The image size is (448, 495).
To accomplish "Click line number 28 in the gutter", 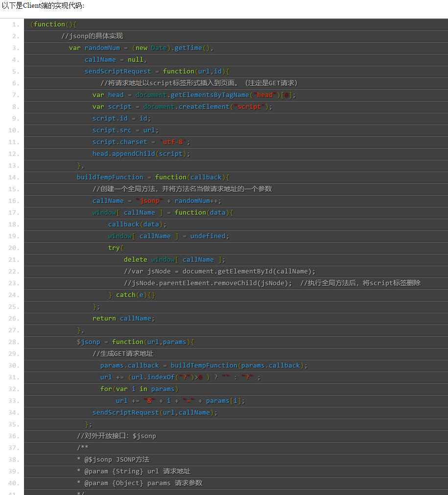I will 14,342.
